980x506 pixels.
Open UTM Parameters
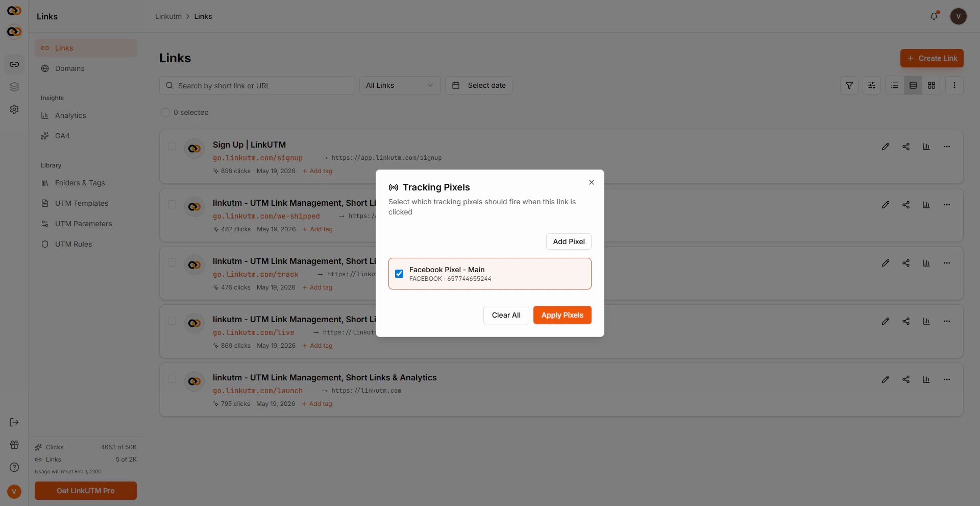(86, 224)
